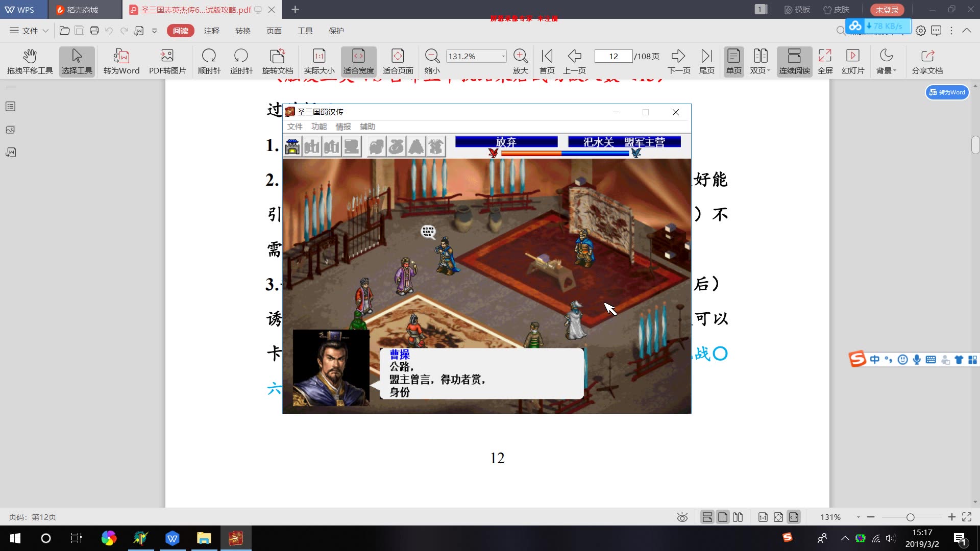Rotate page clockwise
Viewport: 980px width, 551px height.
pos(209,62)
